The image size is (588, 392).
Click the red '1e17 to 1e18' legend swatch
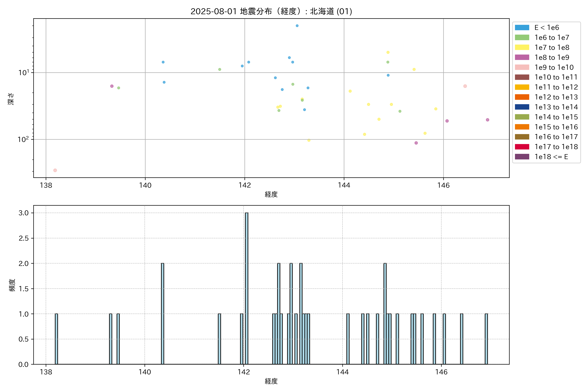click(522, 147)
